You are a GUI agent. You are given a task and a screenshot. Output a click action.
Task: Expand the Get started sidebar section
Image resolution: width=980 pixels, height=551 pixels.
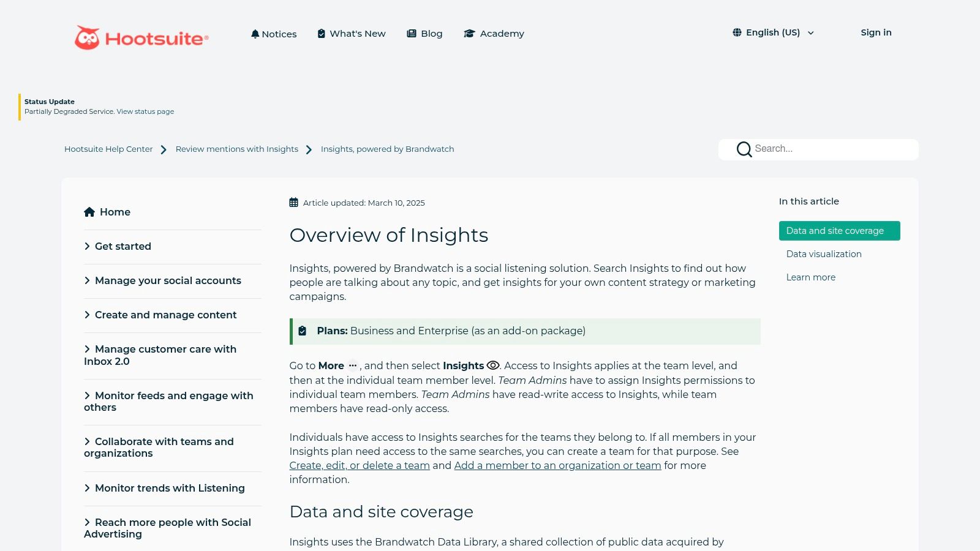point(123,246)
